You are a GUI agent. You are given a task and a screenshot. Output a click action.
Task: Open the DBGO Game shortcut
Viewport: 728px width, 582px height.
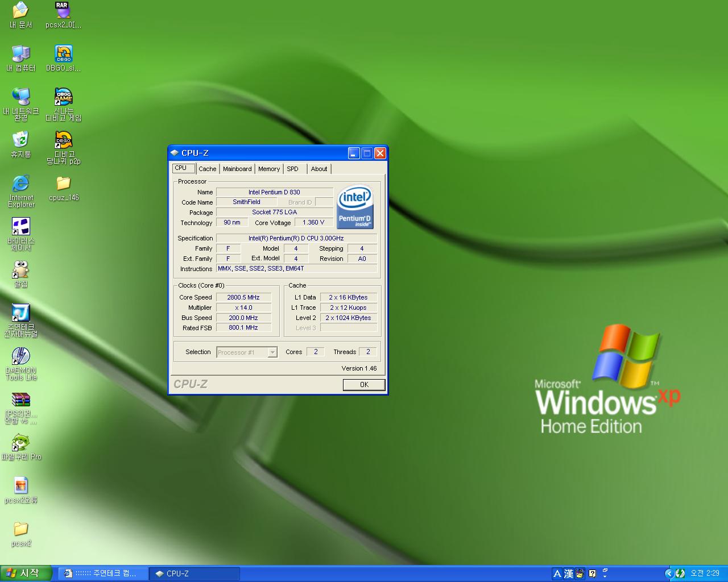coord(63,98)
